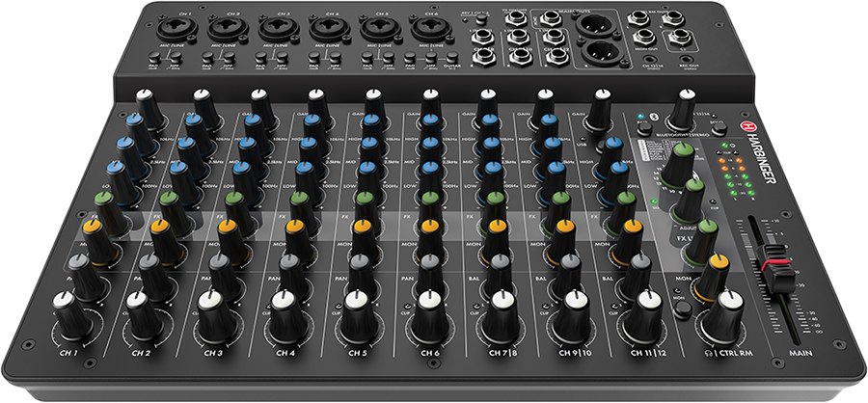
Task: Toggle the CH 2 PAD switch
Action: pos(208,57)
